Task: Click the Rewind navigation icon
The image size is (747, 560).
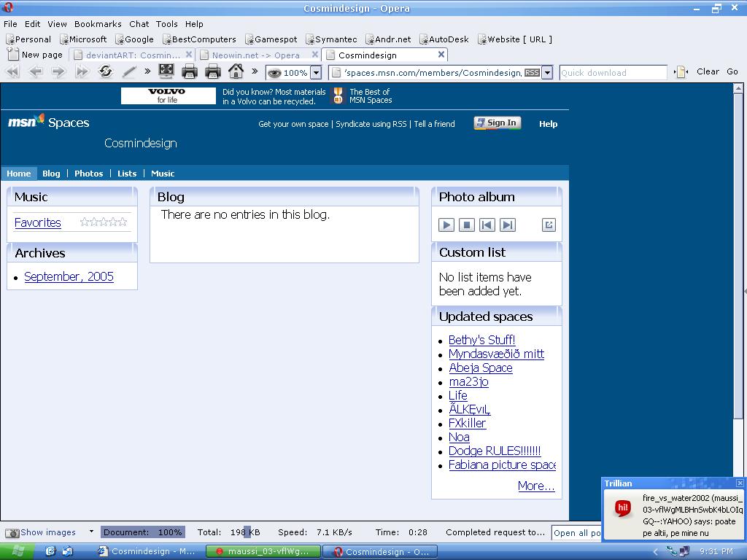Action: point(13,72)
